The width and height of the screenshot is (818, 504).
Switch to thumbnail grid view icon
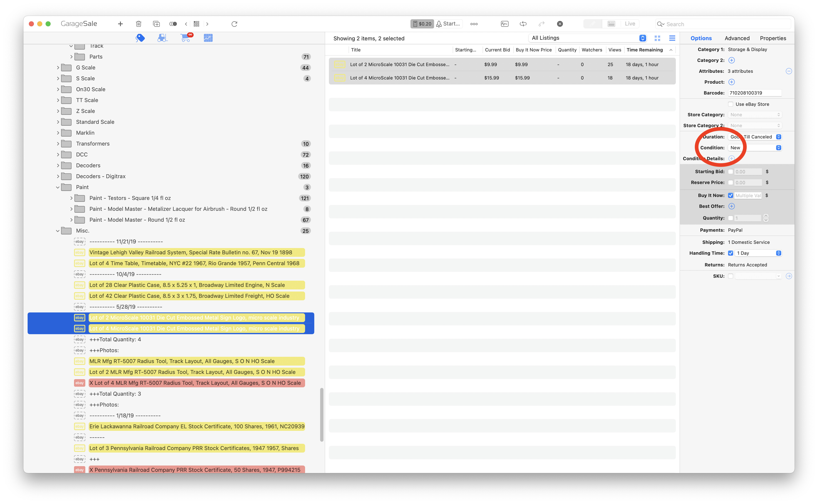pos(657,38)
